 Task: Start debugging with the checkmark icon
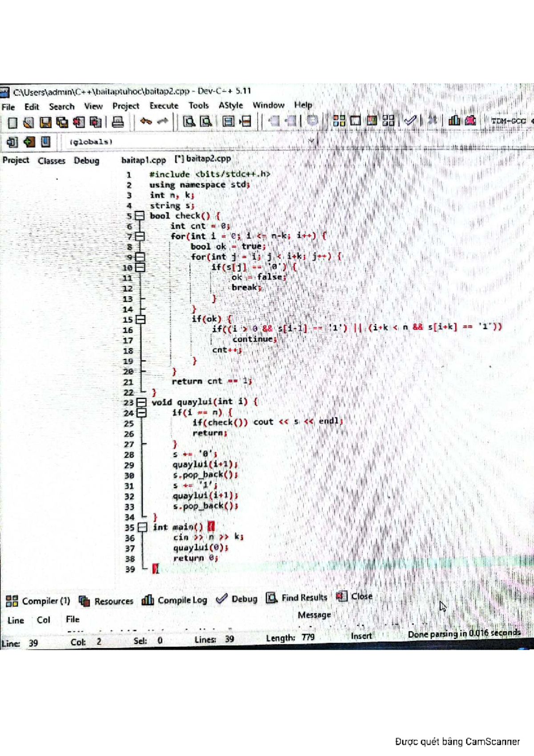point(410,120)
